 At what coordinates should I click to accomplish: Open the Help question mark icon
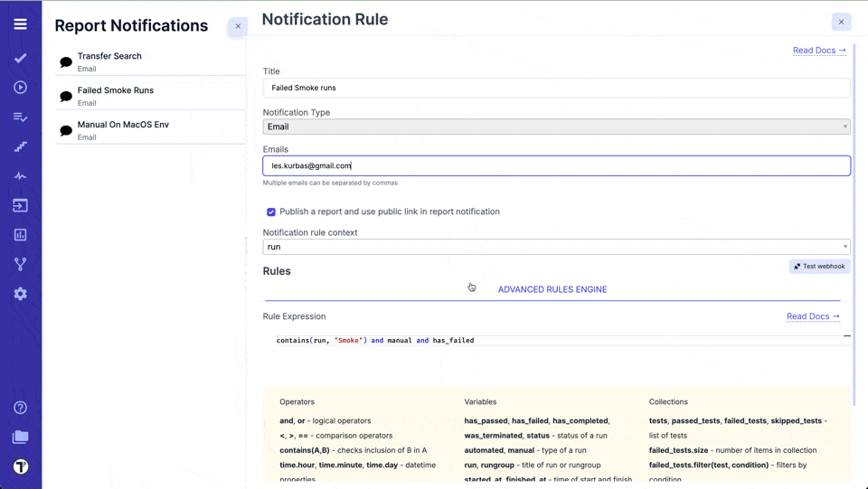click(x=20, y=408)
